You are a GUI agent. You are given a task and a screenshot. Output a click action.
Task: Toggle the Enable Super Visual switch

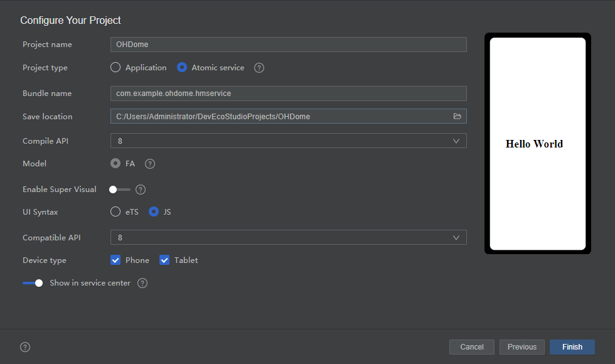pos(120,190)
